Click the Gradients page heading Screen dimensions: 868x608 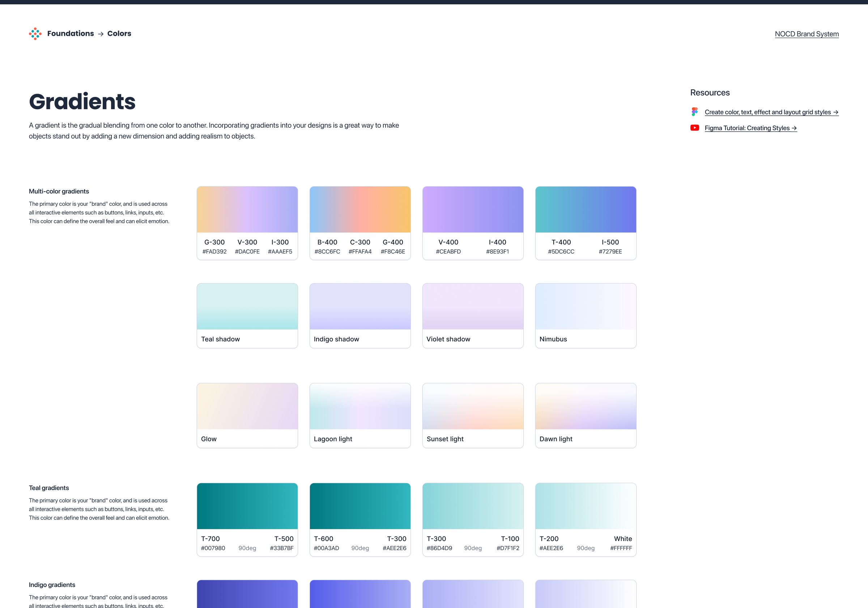click(82, 102)
